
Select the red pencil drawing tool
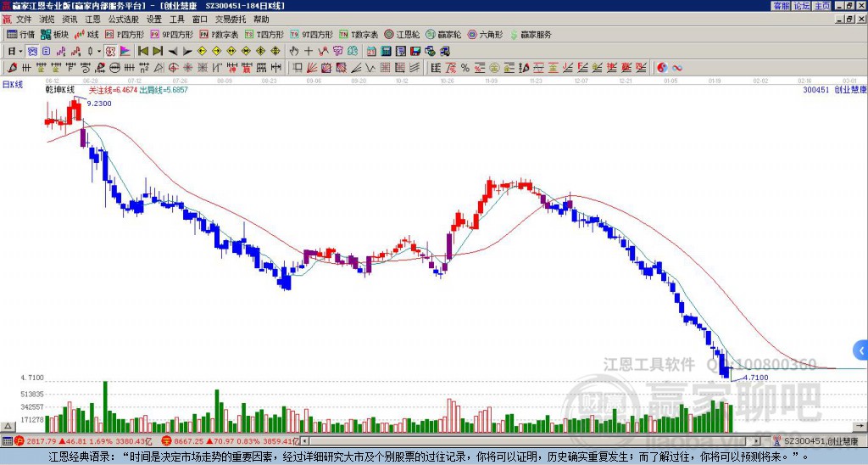(12, 68)
